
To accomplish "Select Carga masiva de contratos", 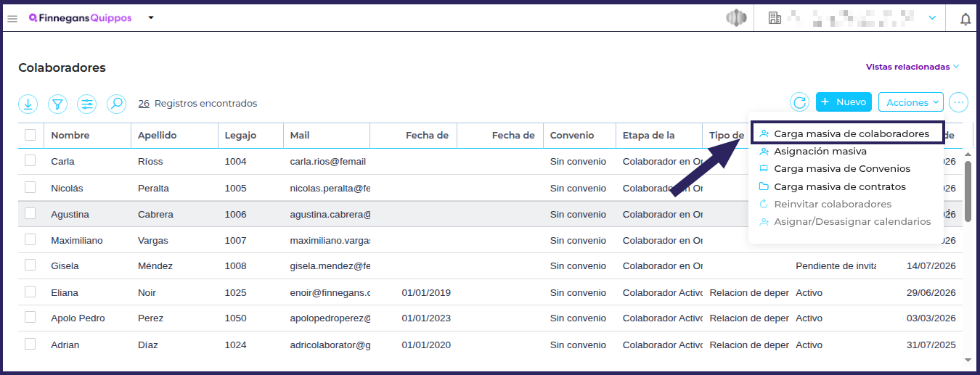I will tap(840, 186).
